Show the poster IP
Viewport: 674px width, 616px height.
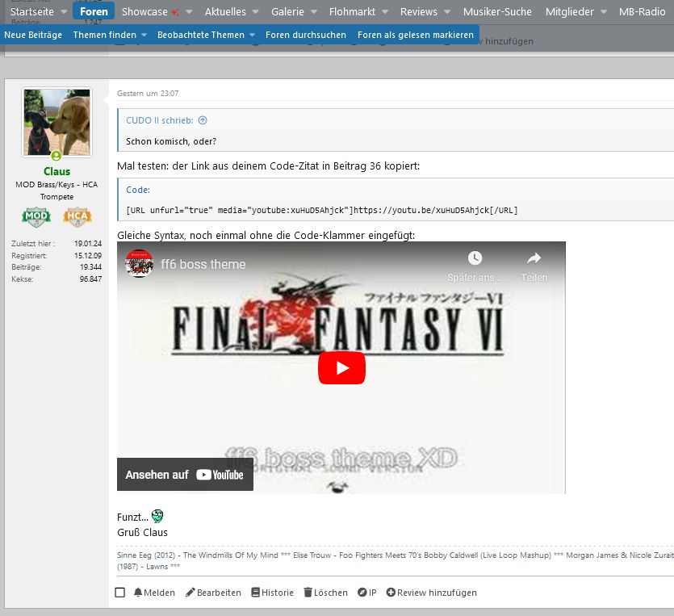click(367, 593)
